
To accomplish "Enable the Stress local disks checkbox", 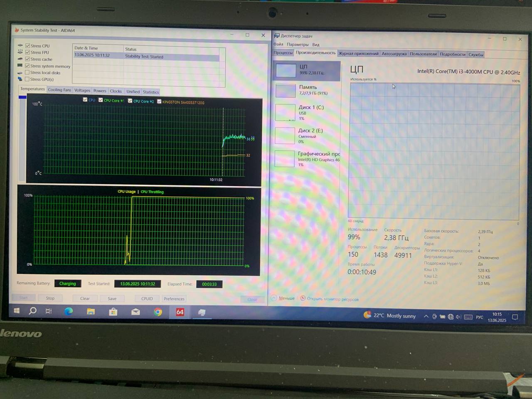I will click(27, 72).
